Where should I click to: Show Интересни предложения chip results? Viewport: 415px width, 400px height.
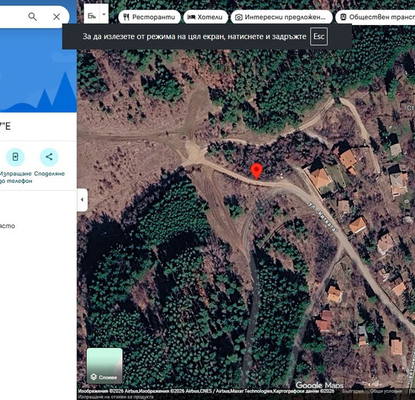click(x=281, y=17)
